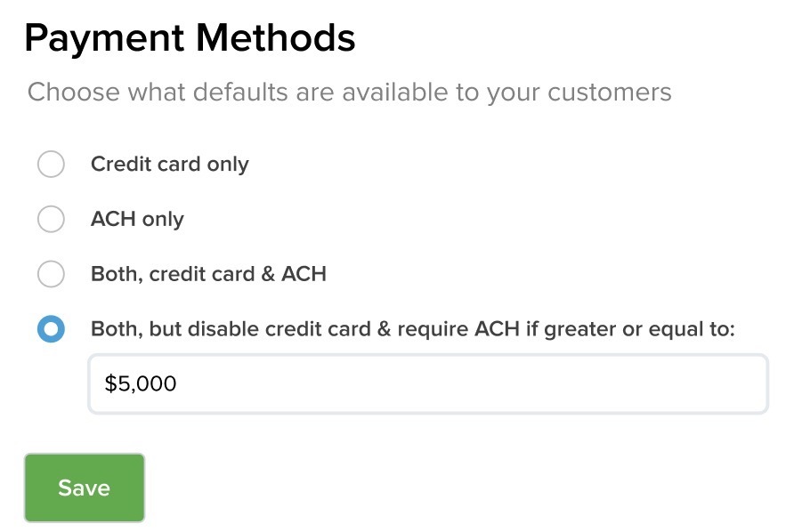Select the Both, credit card & ACH radio

pyautogui.click(x=51, y=274)
